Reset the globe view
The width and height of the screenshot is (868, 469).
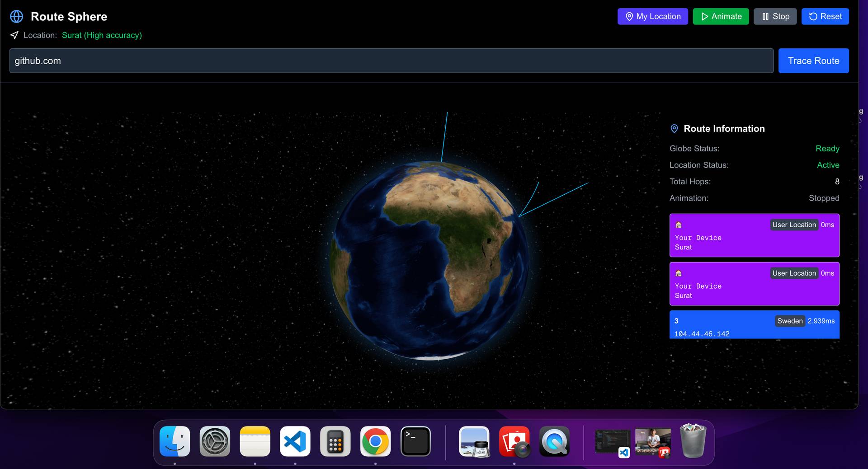pyautogui.click(x=825, y=16)
